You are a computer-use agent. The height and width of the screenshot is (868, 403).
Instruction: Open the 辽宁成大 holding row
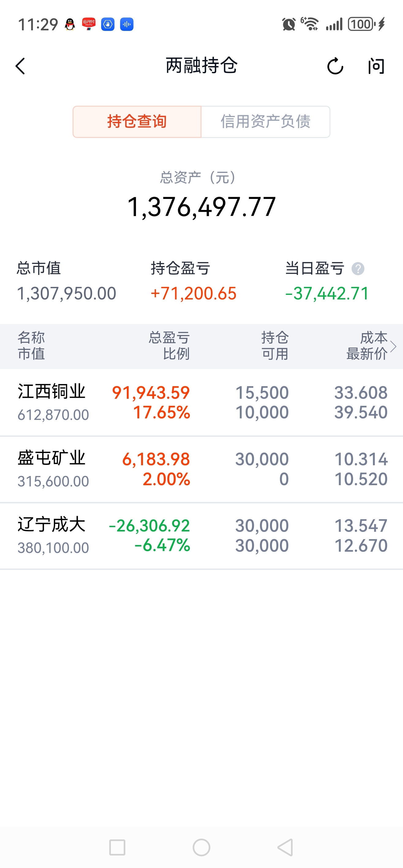click(x=201, y=536)
